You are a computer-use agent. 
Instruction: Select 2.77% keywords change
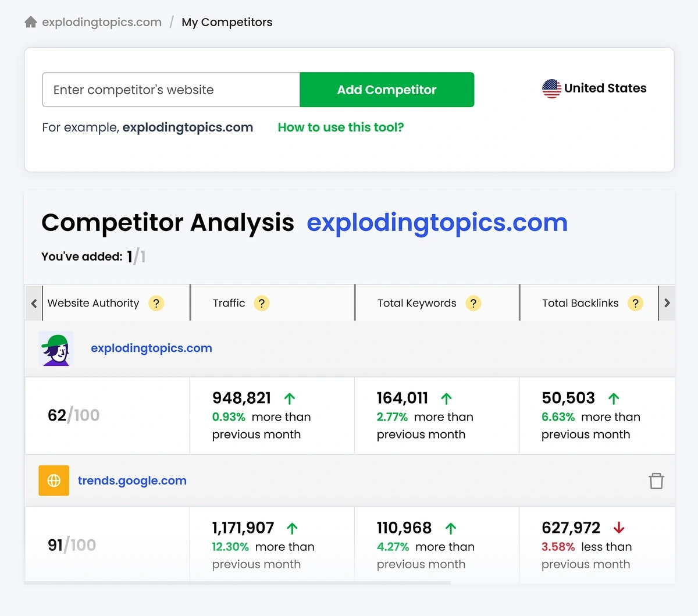392,417
